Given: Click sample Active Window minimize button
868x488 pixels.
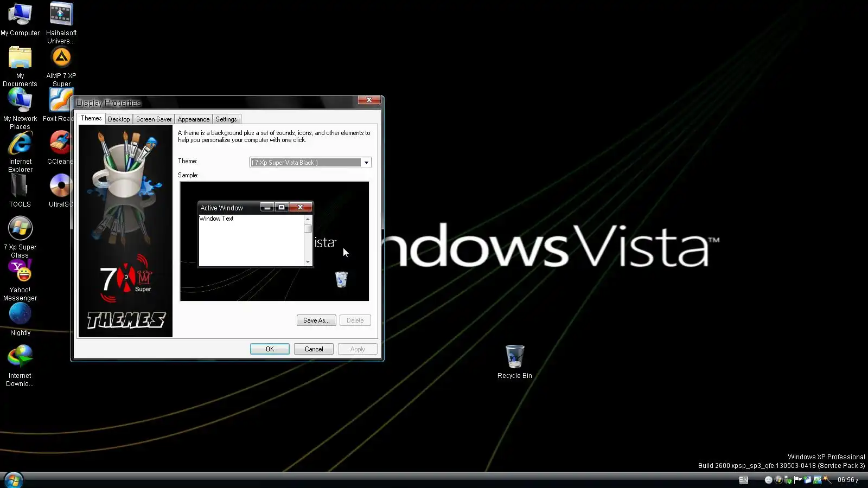Looking at the screenshot, I should coord(267,207).
